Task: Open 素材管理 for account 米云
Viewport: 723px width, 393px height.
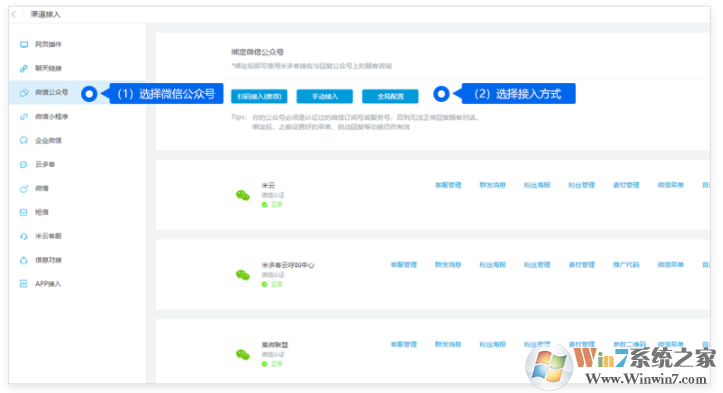Action: [x=626, y=185]
